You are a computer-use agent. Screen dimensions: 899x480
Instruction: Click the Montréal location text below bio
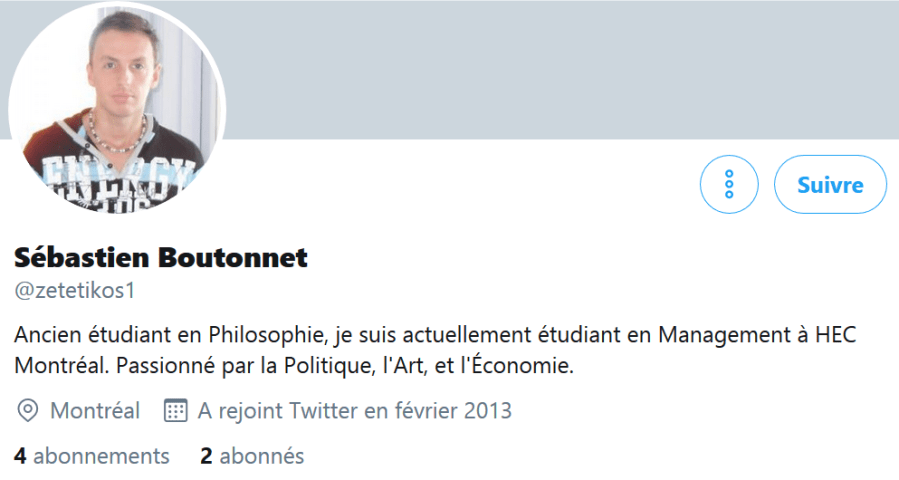95,410
